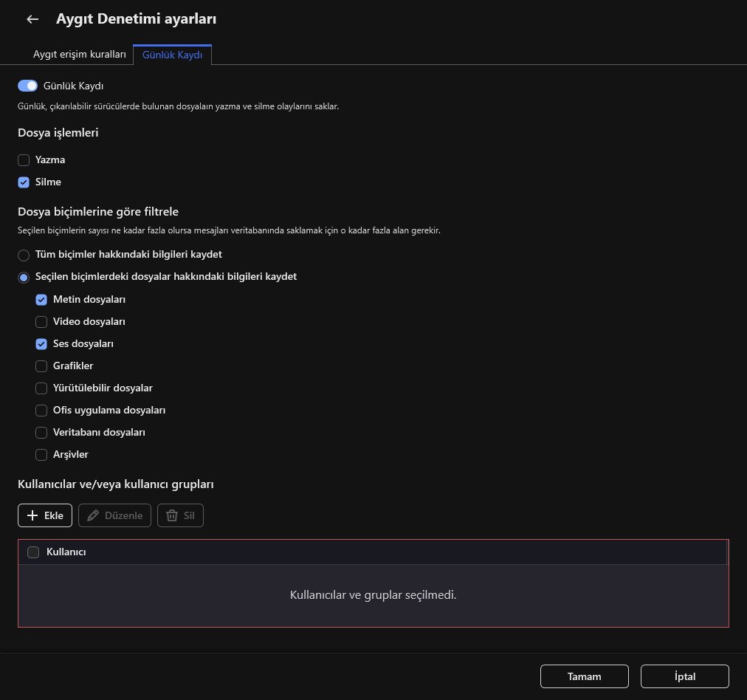Uncheck the Silme checkbox
Viewport: 747px width, 700px height.
coord(24,182)
